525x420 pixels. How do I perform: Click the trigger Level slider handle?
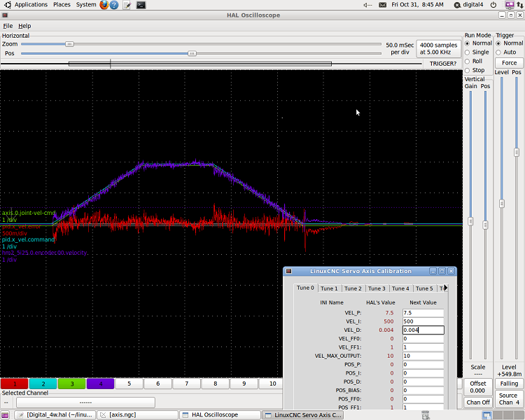(x=502, y=203)
